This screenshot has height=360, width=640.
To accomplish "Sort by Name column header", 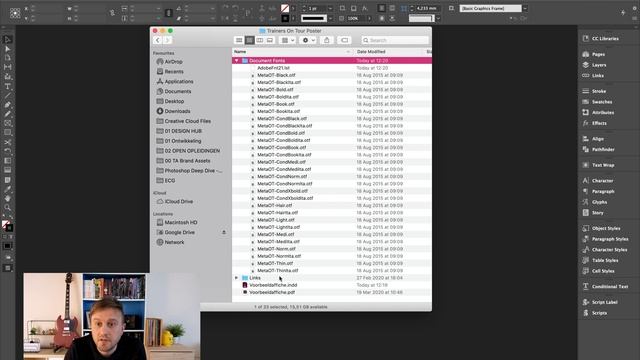I will 292,52.
